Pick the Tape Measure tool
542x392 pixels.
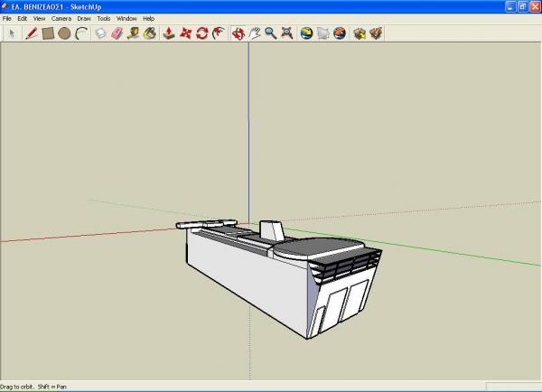click(134, 33)
